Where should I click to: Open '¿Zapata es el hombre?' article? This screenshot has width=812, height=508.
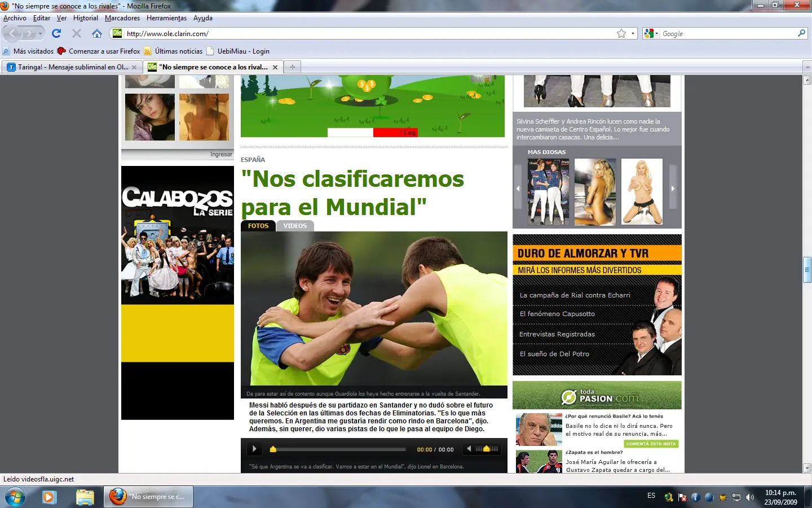coord(594,452)
